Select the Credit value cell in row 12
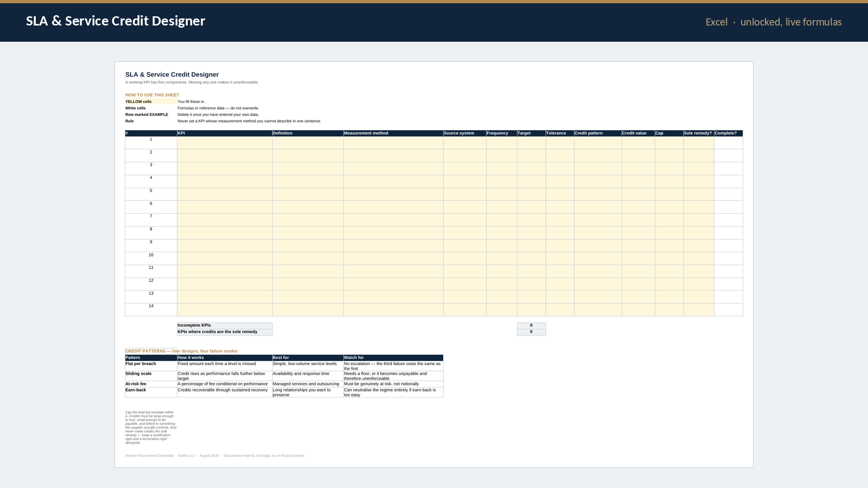Image resolution: width=868 pixels, height=488 pixels. 638,284
